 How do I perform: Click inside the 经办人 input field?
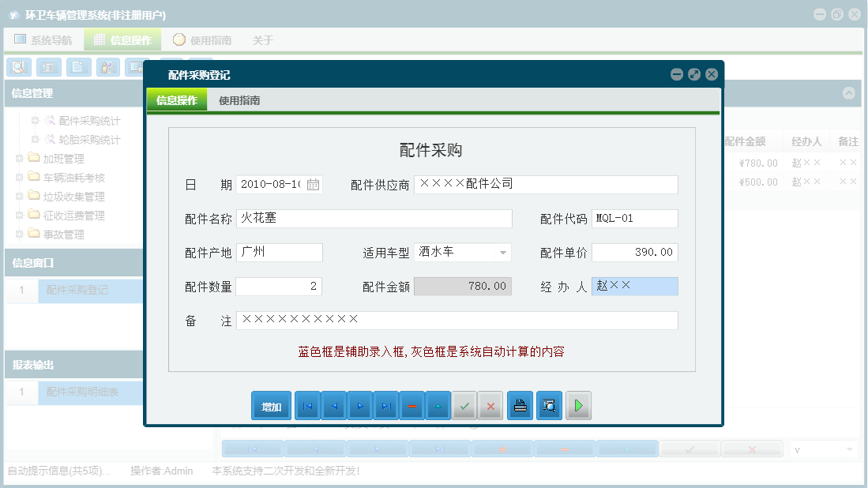(635, 286)
